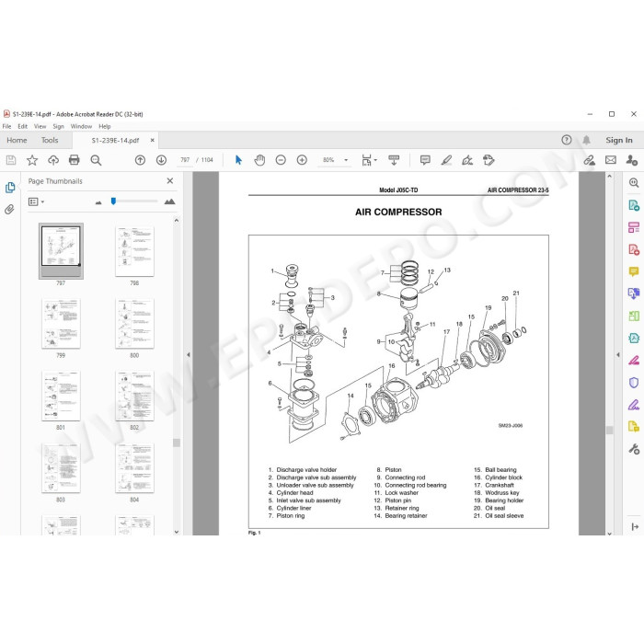Viewport: 644px width, 644px height.
Task: Close the Page Thumbnails panel
Action: [x=170, y=180]
